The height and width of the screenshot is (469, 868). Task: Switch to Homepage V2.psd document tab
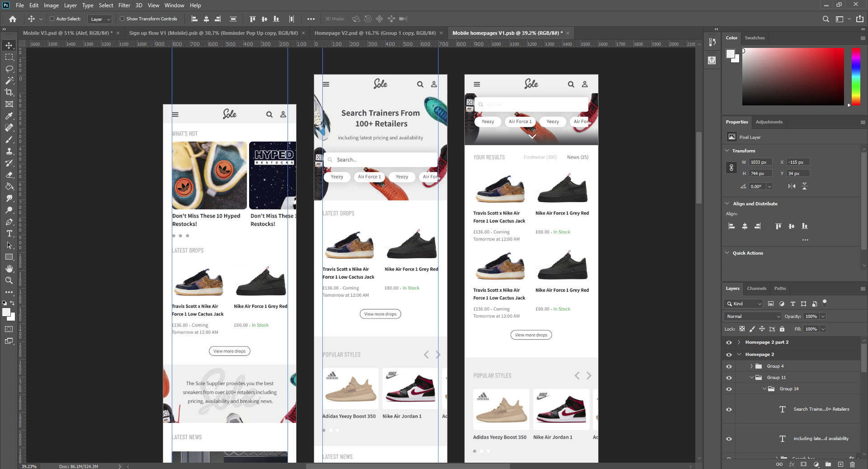coord(375,33)
